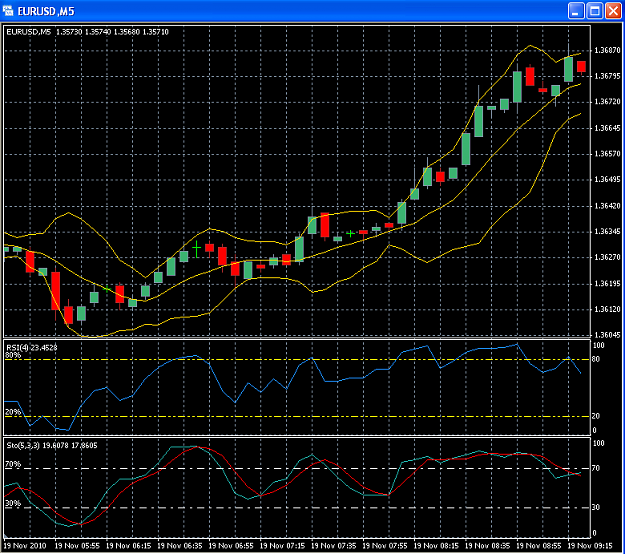Click the chart window icon in title bar
Screen dimensions: 625x554
(8, 11)
